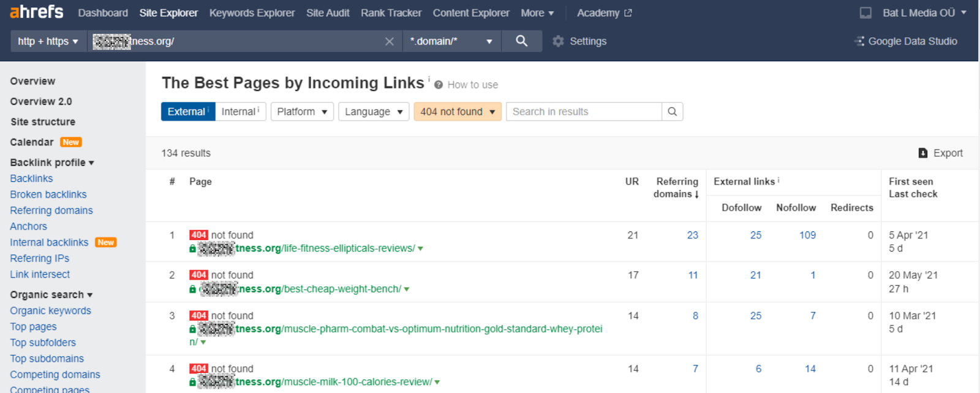Switch to Internal links toggle
The image size is (980, 393).
[x=240, y=111]
